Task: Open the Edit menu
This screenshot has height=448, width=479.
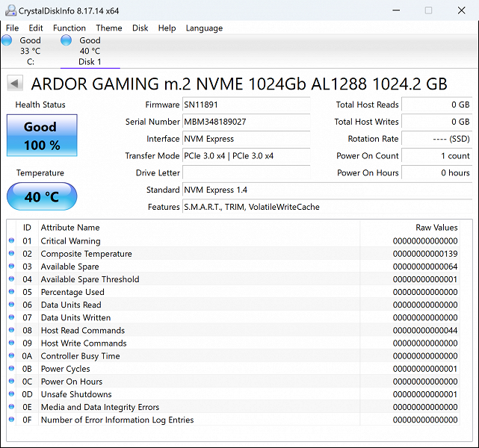Action: pos(36,28)
